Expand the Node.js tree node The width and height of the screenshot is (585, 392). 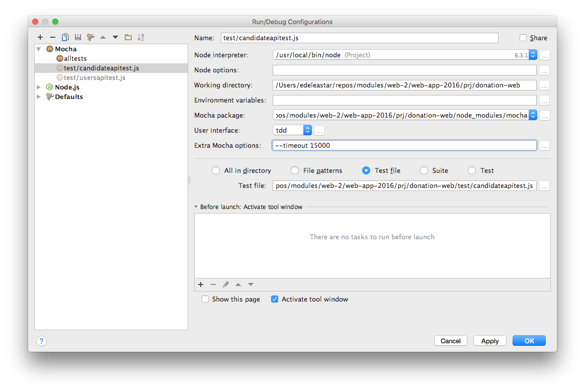coord(39,87)
